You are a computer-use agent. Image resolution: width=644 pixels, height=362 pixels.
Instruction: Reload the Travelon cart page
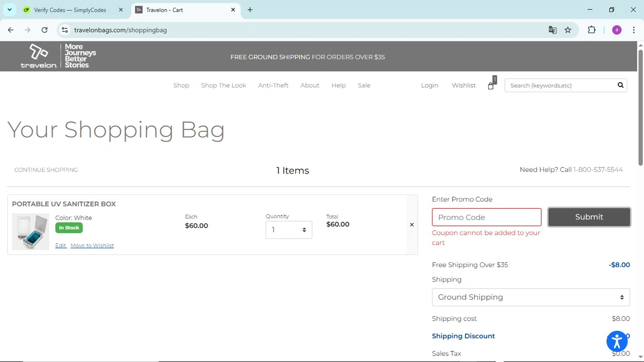(45, 30)
